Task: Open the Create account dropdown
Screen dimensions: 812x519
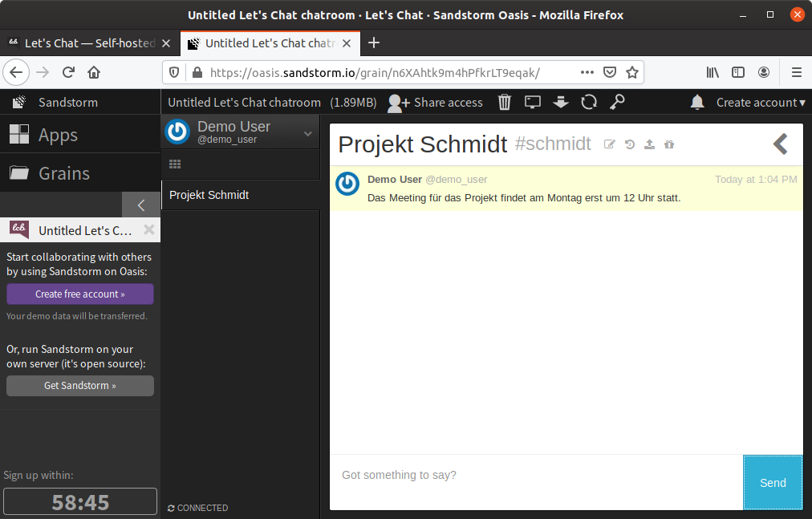Action: tap(761, 102)
